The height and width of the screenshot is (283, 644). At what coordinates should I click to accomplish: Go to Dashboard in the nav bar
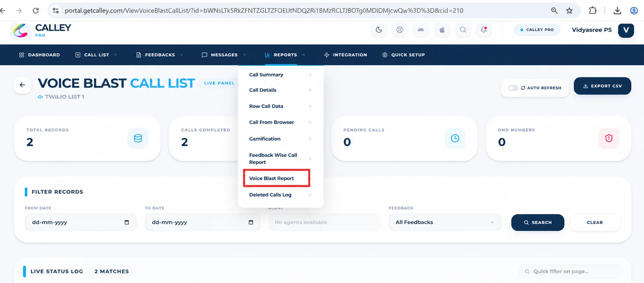(x=39, y=55)
